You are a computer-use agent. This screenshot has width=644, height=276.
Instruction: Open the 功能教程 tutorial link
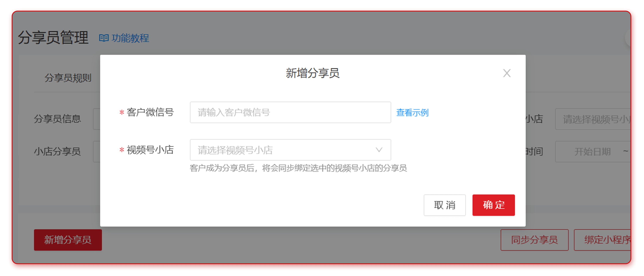coord(130,38)
